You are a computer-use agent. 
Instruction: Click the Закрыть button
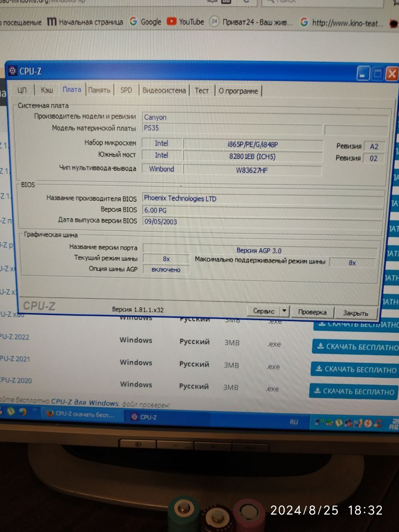pyautogui.click(x=355, y=313)
